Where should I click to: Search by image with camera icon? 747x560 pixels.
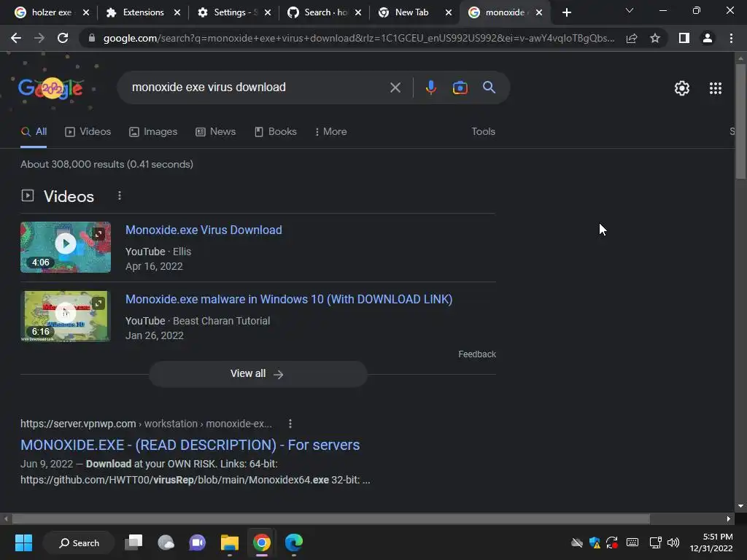pos(460,87)
